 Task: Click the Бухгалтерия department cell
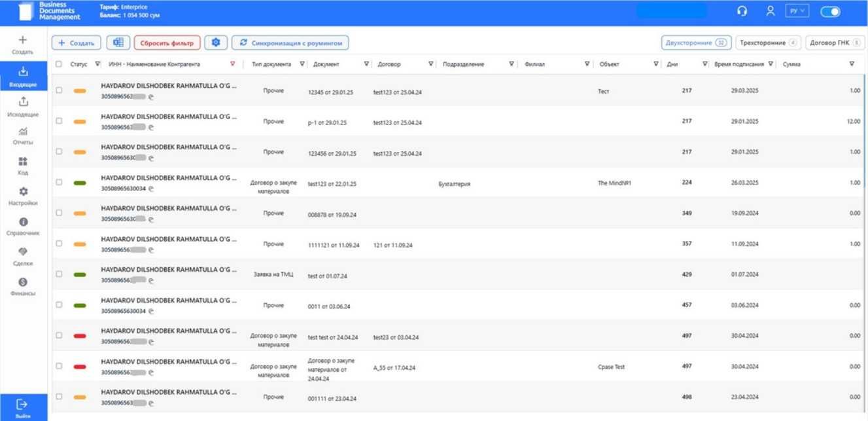point(455,185)
